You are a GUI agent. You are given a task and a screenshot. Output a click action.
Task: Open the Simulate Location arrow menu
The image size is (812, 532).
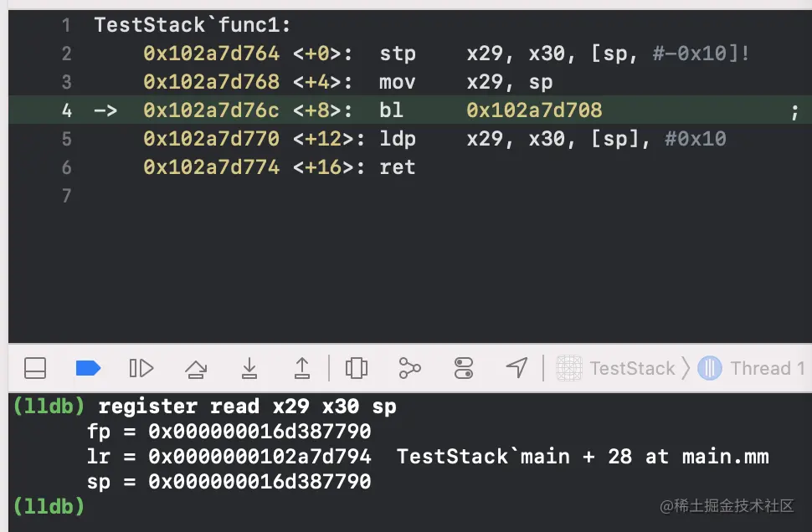(x=516, y=368)
